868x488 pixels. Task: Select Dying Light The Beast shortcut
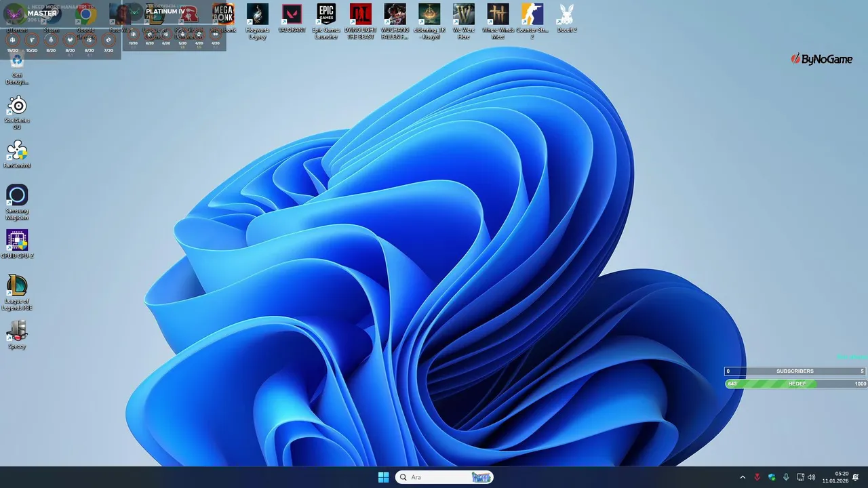360,21
